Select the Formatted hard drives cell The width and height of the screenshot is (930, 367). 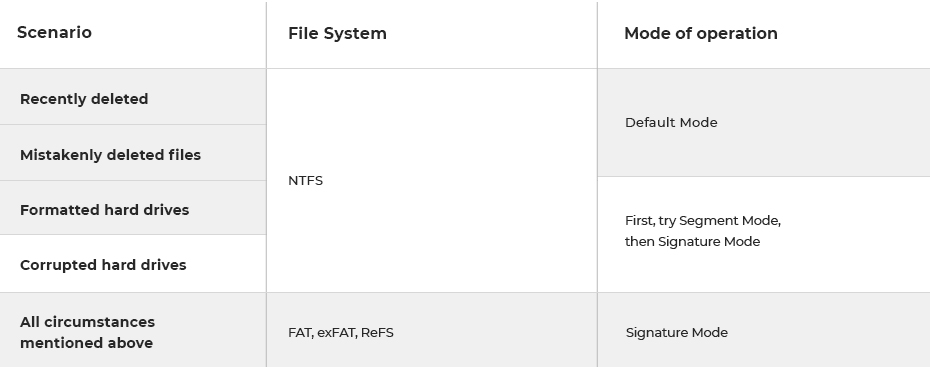coord(133,208)
